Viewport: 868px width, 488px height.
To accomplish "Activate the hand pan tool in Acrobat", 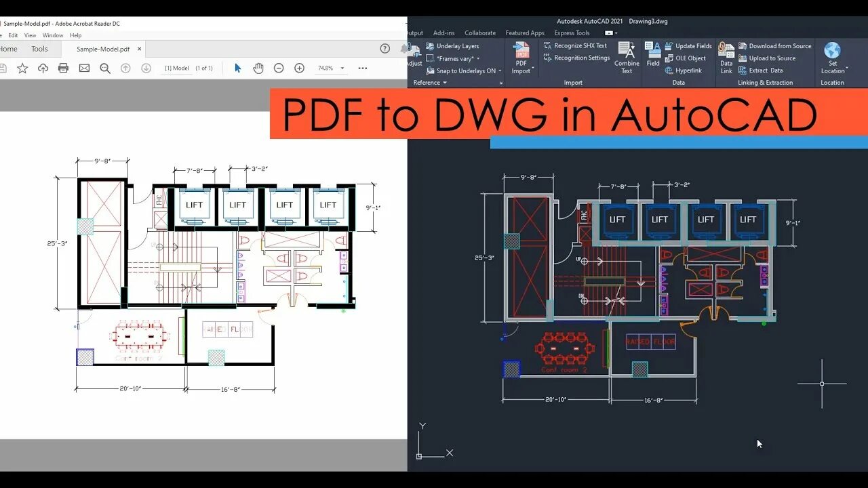I will 258,68.
